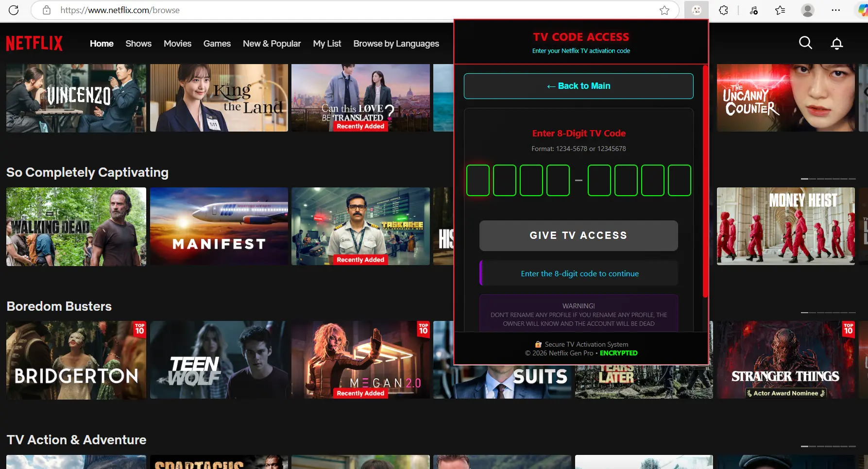Click 'Secure TV Activation System' footer text
The height and width of the screenshot is (469, 868).
tap(586, 344)
